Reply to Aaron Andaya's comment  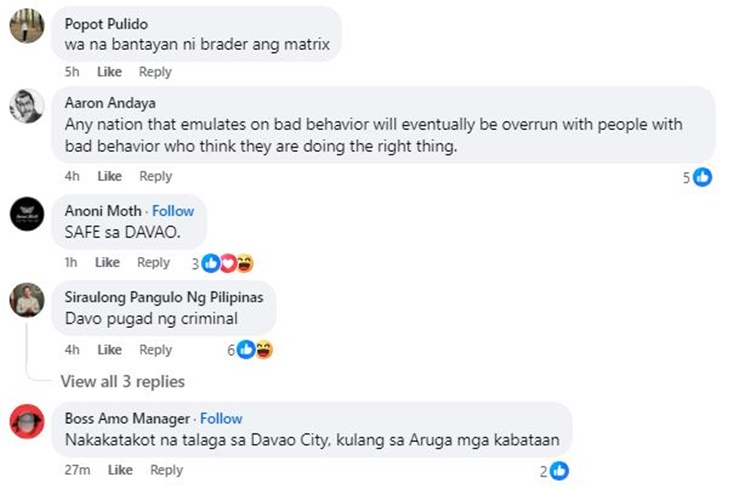155,176
